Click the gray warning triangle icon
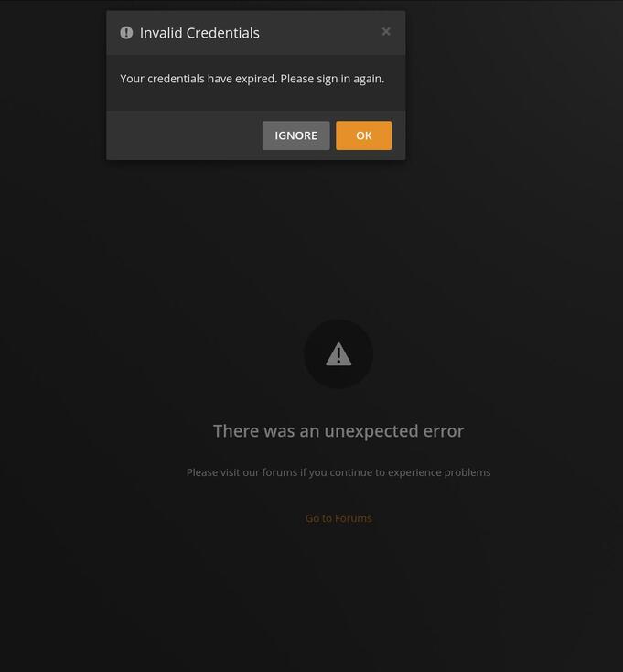 click(338, 354)
